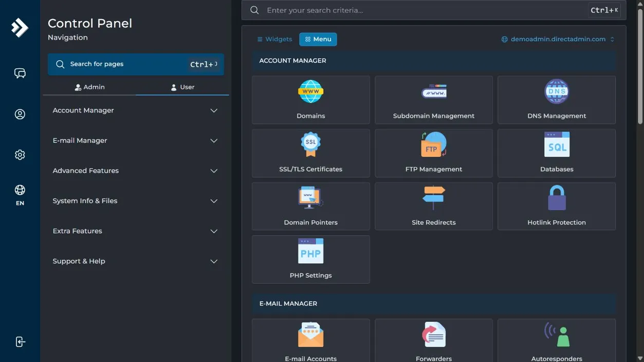Click the DirectAdmin logo icon

tap(20, 28)
